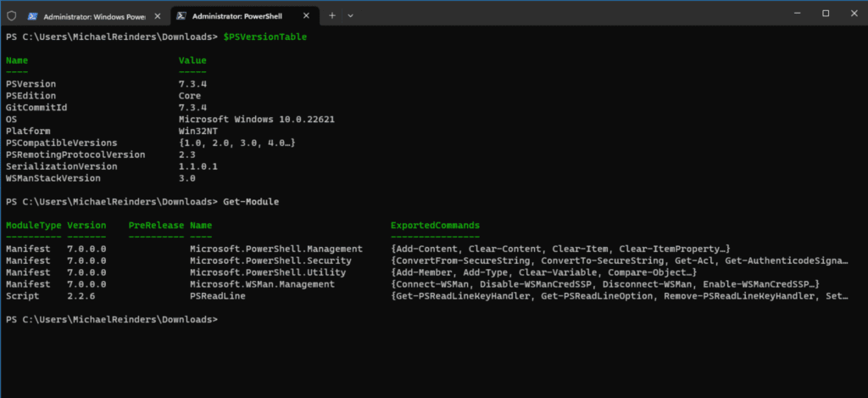Click the shield icon in the title bar
868x398 pixels.
tap(12, 15)
